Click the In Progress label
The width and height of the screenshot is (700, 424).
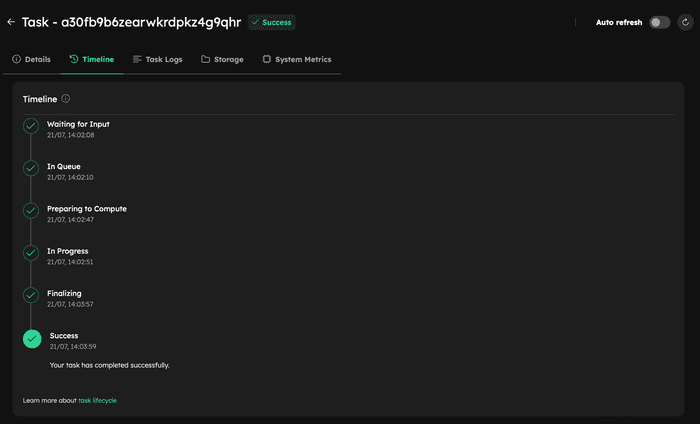(68, 251)
